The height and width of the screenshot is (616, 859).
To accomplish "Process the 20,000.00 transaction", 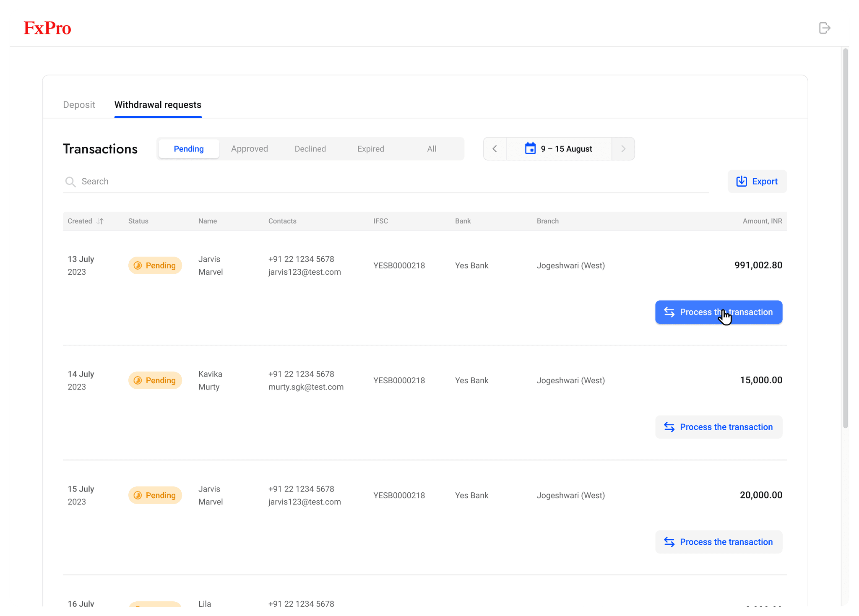I will [719, 542].
